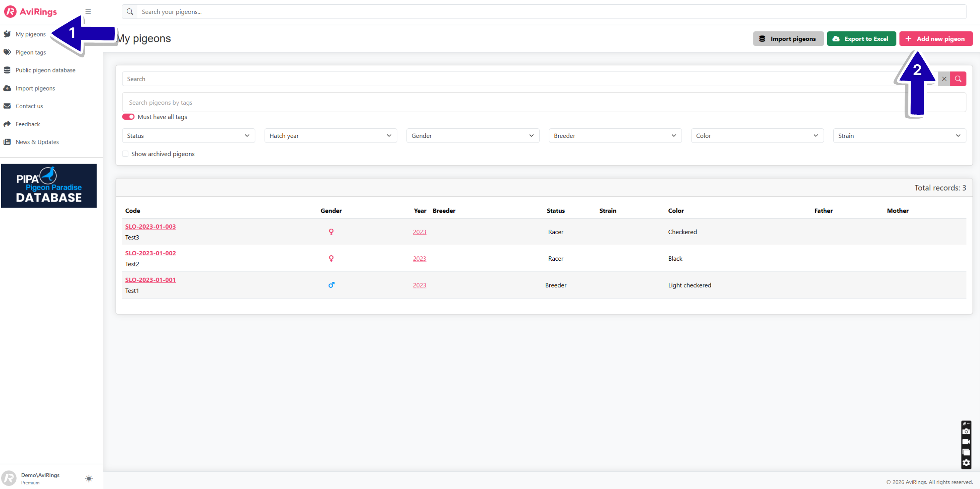Click the female gender icon for SLO-2023-01-003
Screen dimensions: 980x489
[331, 232]
